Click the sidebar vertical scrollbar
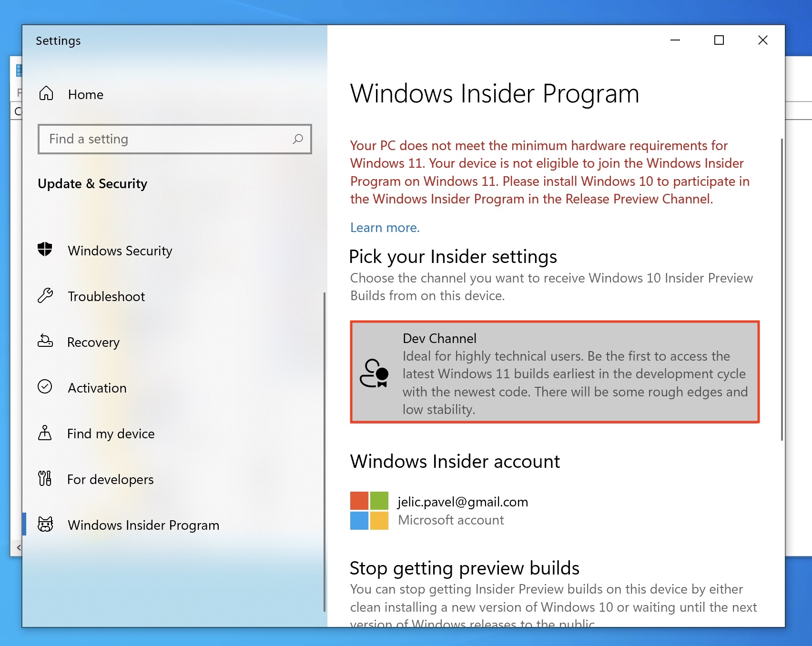 325,452
